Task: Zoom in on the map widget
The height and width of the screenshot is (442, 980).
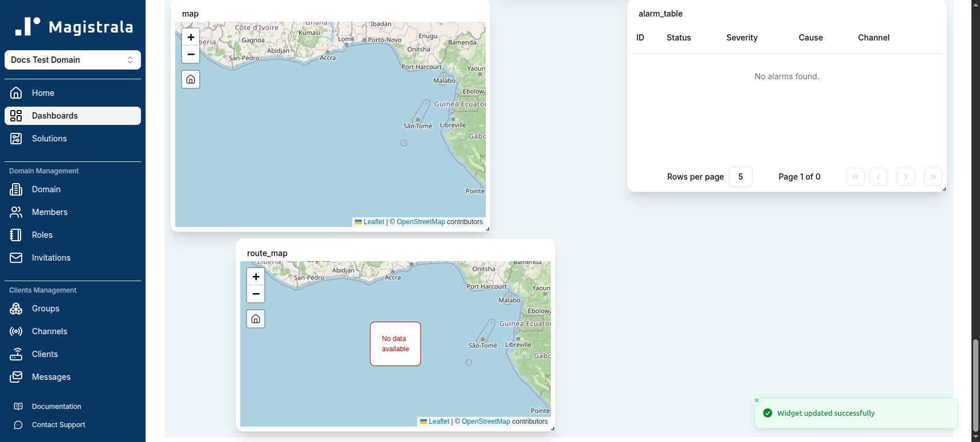Action: click(191, 37)
